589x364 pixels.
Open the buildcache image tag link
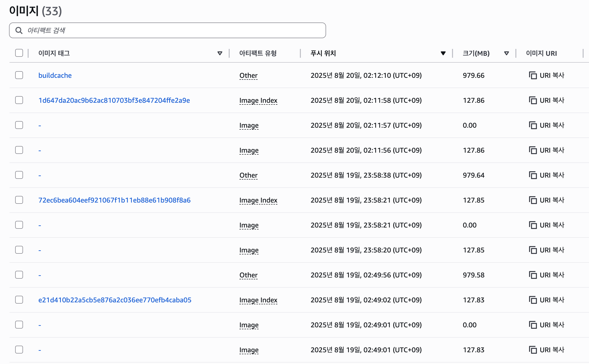pyautogui.click(x=55, y=75)
